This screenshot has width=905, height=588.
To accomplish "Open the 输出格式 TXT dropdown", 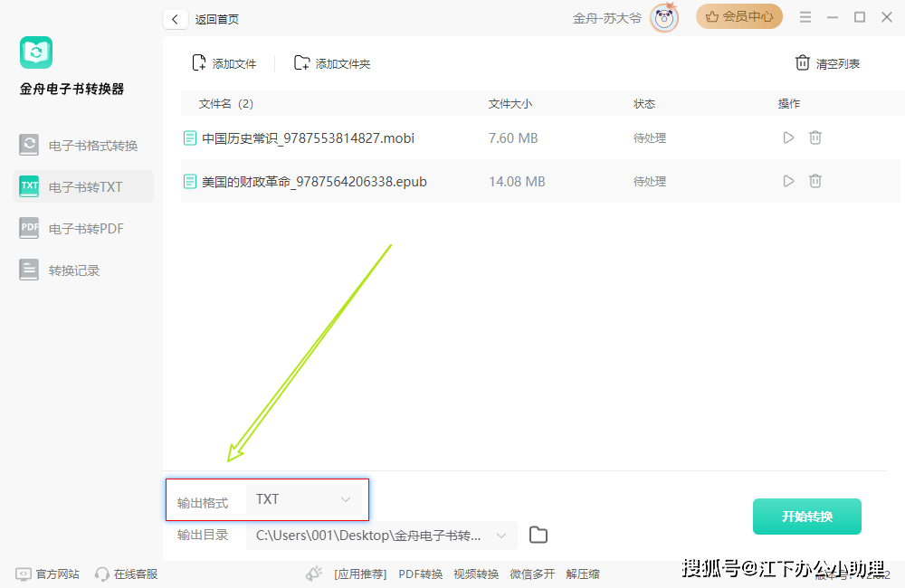I will [x=304, y=499].
